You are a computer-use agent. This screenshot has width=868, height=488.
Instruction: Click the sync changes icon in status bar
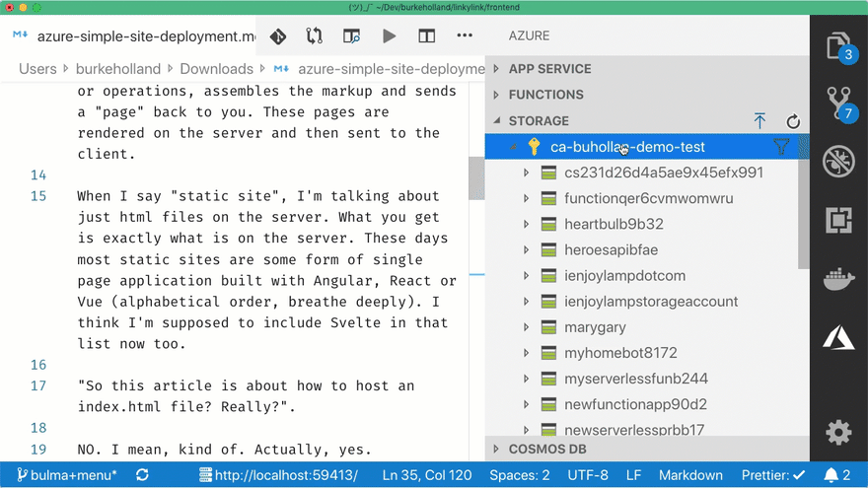point(142,475)
